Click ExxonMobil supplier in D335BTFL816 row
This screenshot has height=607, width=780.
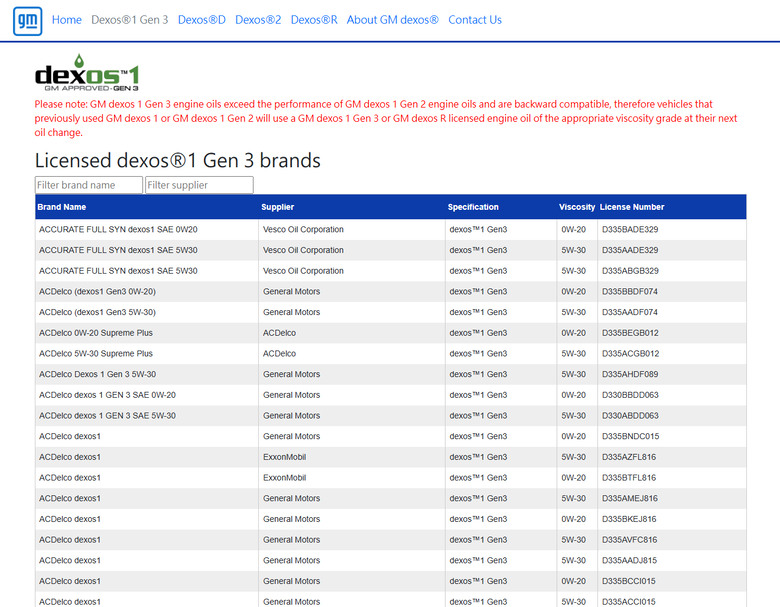pos(285,478)
